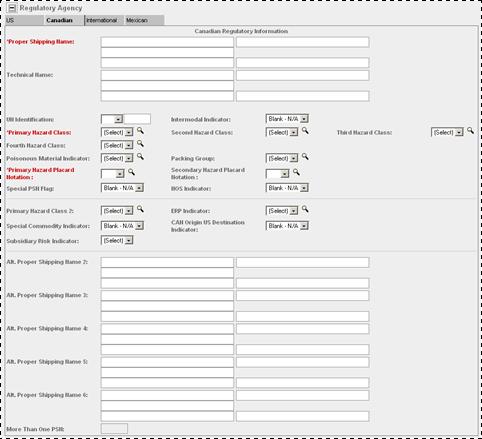Click lookup icon for Secondary Hazard Placard Notation
The image size is (482, 439).
(x=296, y=172)
